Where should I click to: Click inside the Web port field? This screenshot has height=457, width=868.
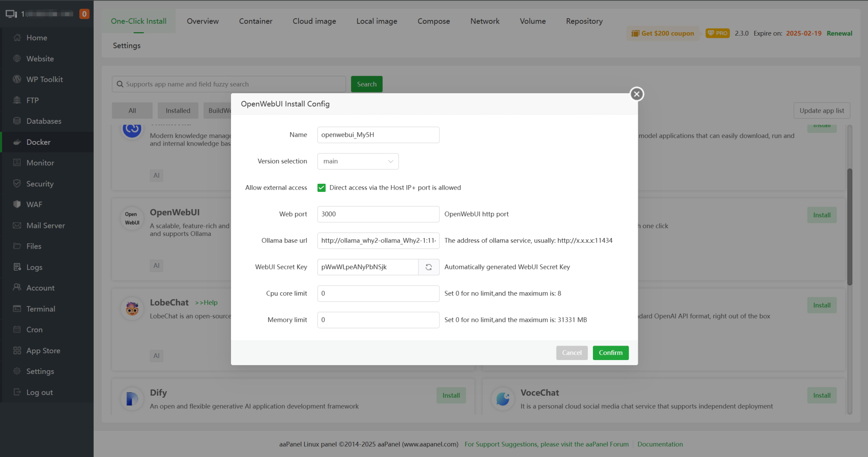[378, 214]
